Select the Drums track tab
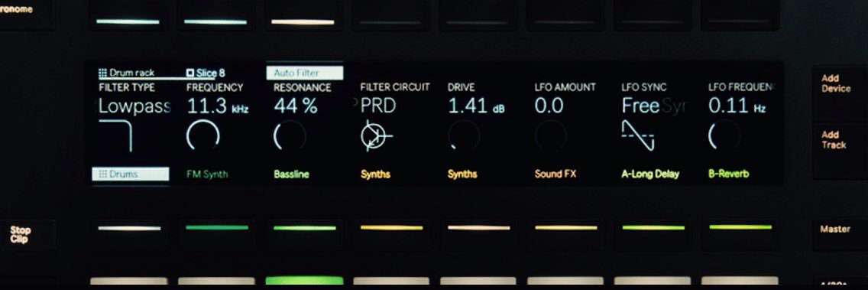Image resolution: width=868 pixels, height=290 pixels. coord(130,174)
